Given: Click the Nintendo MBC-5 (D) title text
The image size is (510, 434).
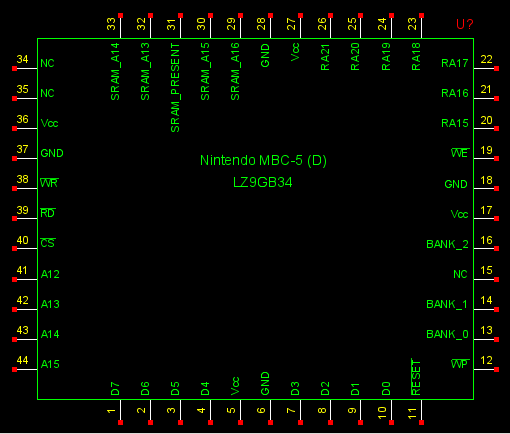Looking at the screenshot, I should (x=263, y=160).
